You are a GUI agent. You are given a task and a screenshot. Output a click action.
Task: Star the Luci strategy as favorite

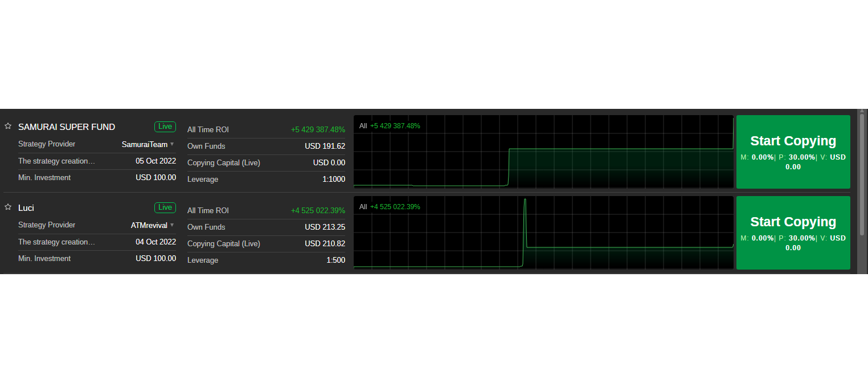pos(8,207)
